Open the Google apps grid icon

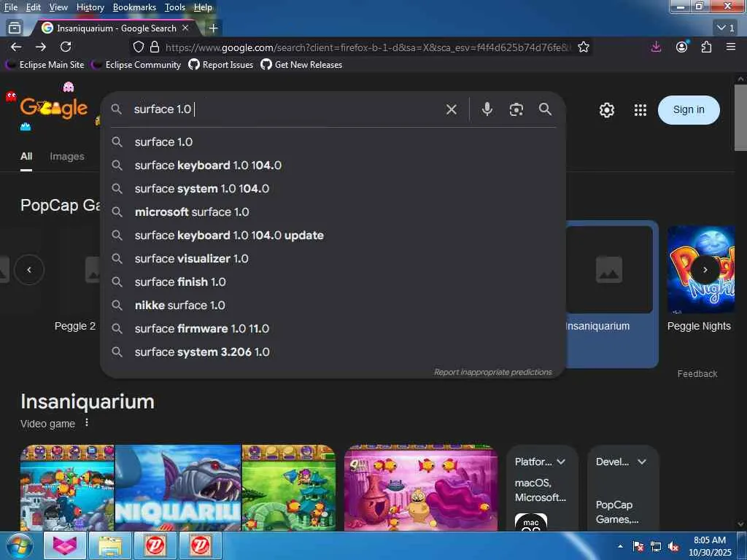(640, 110)
